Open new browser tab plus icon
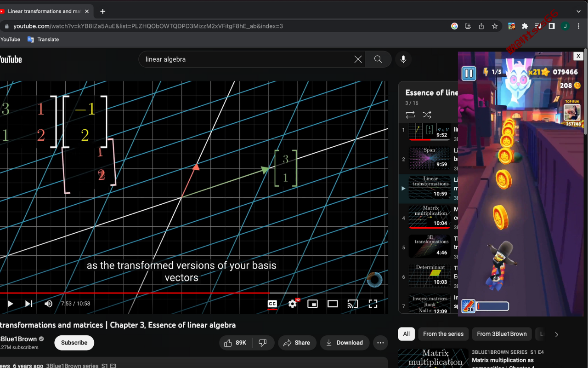The width and height of the screenshot is (588, 368). pyautogui.click(x=102, y=11)
